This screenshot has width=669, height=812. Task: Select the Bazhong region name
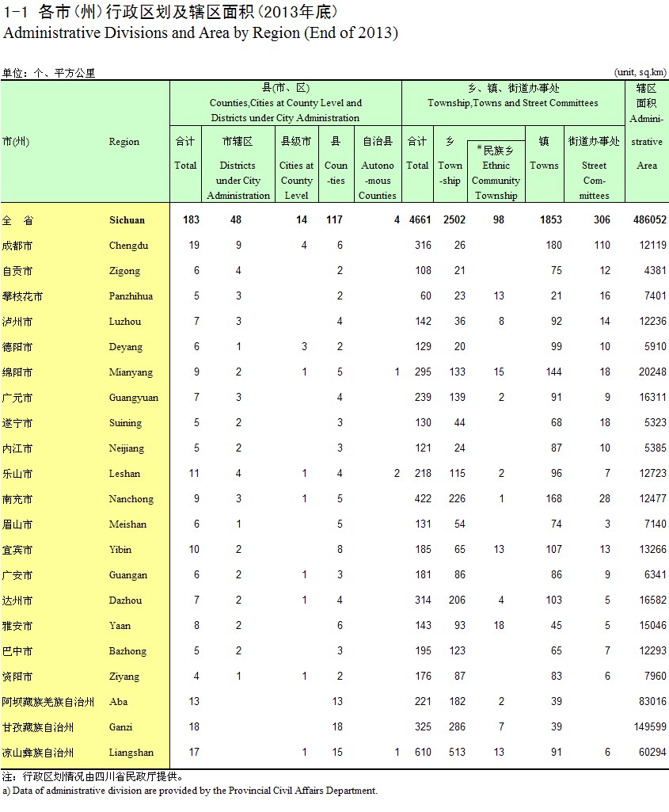coord(127,651)
